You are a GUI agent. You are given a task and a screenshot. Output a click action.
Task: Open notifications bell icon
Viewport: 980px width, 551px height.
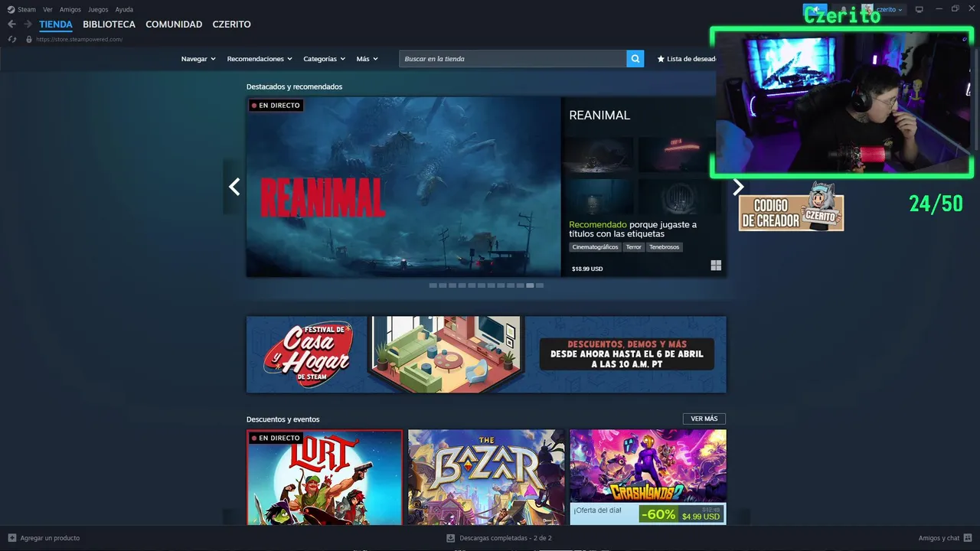pyautogui.click(x=843, y=9)
